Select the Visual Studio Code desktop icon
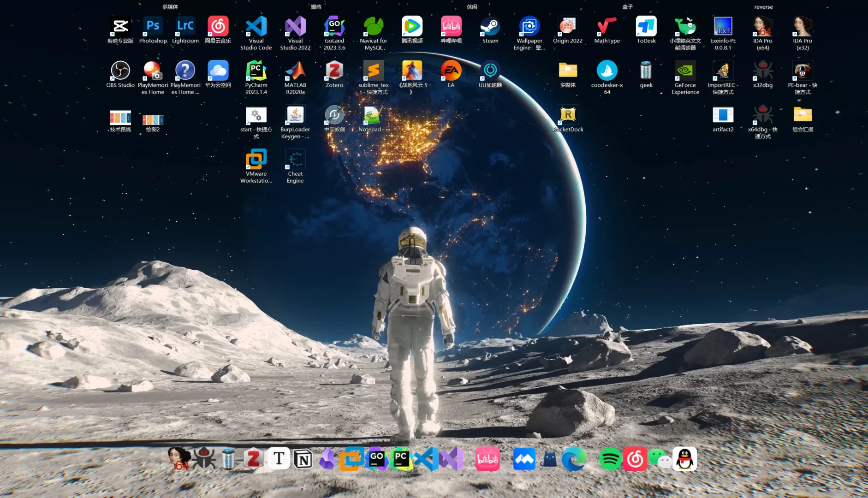The width and height of the screenshot is (868, 498). pyautogui.click(x=256, y=33)
